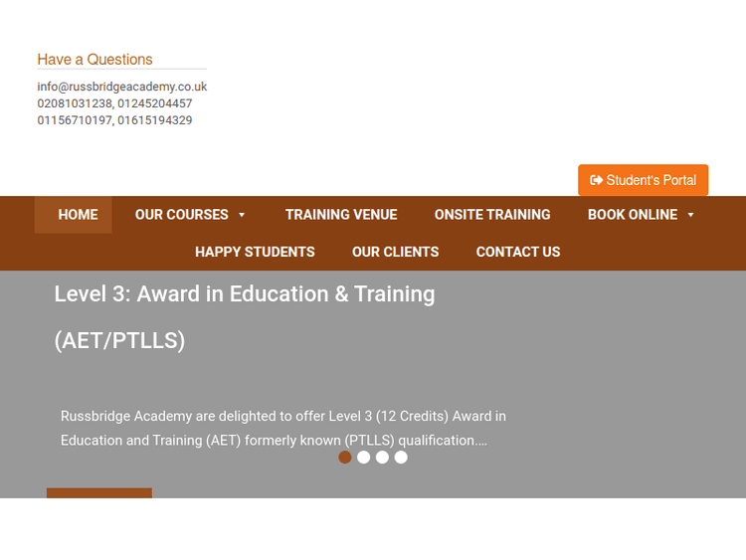Expand the OUR COURSES dropdown arrow
746x560 pixels.
(x=242, y=215)
